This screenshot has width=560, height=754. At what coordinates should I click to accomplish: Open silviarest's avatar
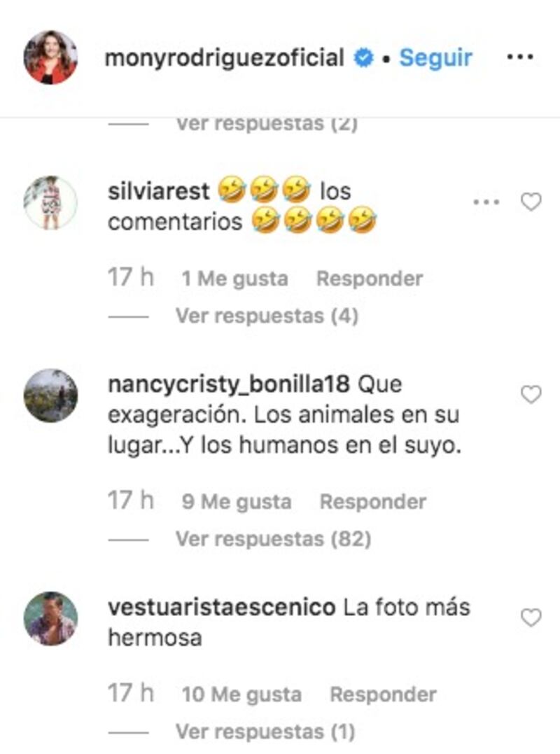[x=50, y=202]
